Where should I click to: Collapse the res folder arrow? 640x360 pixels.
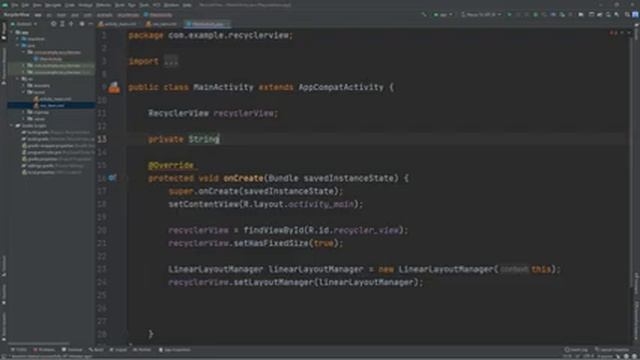(18, 79)
